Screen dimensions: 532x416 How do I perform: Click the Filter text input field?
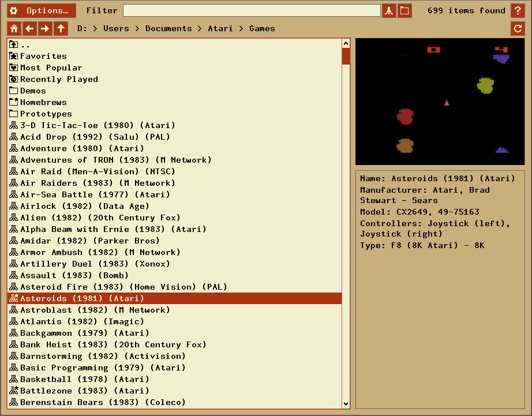pyautogui.click(x=252, y=10)
